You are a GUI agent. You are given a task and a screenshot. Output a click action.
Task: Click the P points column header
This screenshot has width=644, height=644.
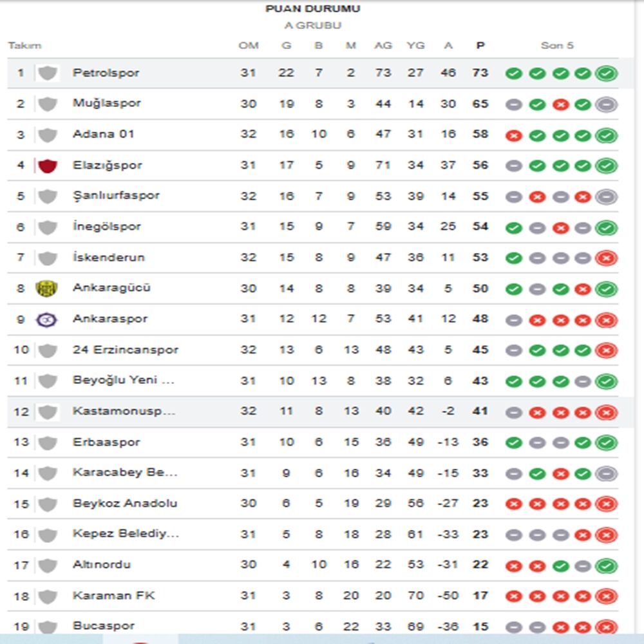click(x=480, y=46)
